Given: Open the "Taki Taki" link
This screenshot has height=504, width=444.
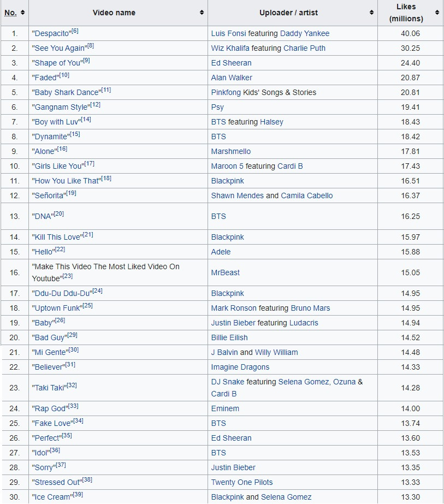Looking at the screenshot, I should pyautogui.click(x=49, y=388).
